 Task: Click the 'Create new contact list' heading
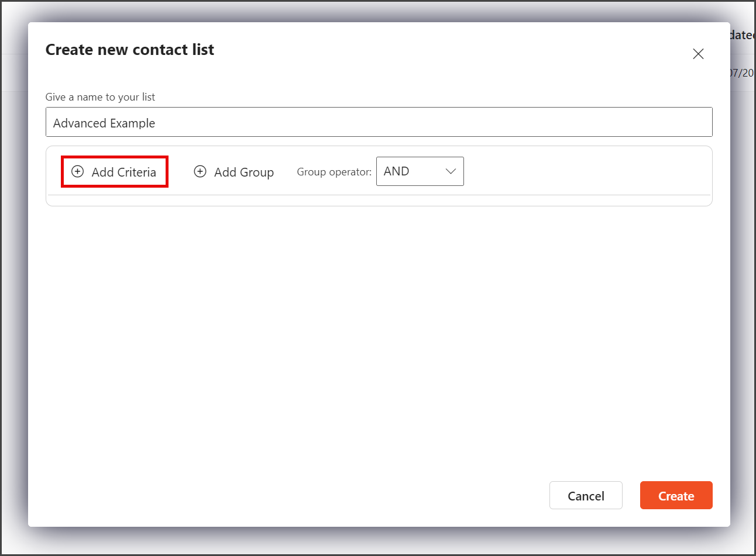coord(130,50)
